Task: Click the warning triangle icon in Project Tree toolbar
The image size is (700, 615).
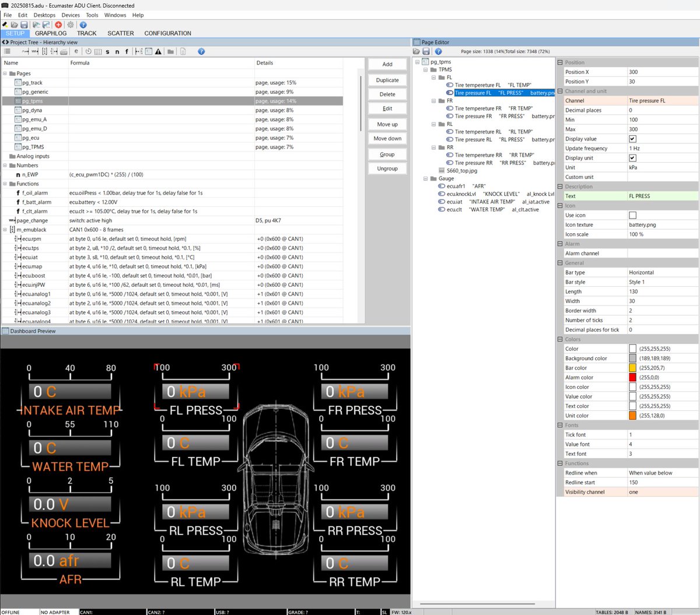Action: [x=158, y=51]
